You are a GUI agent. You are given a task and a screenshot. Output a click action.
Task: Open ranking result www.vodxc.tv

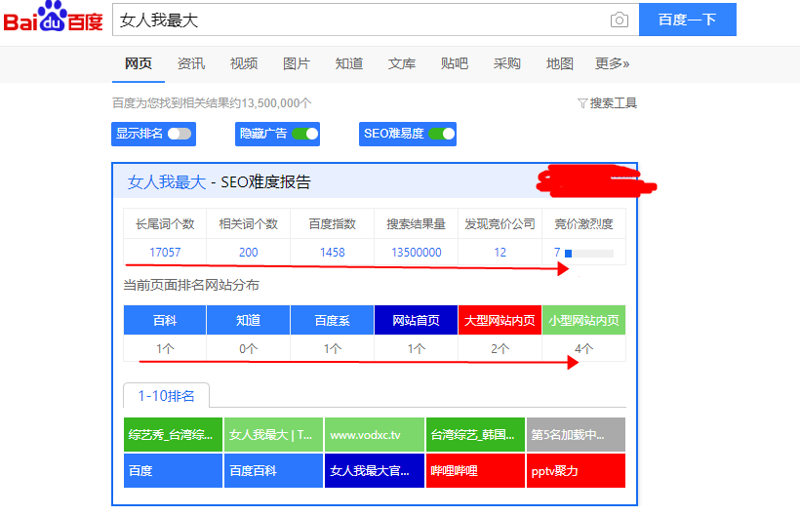[374, 434]
